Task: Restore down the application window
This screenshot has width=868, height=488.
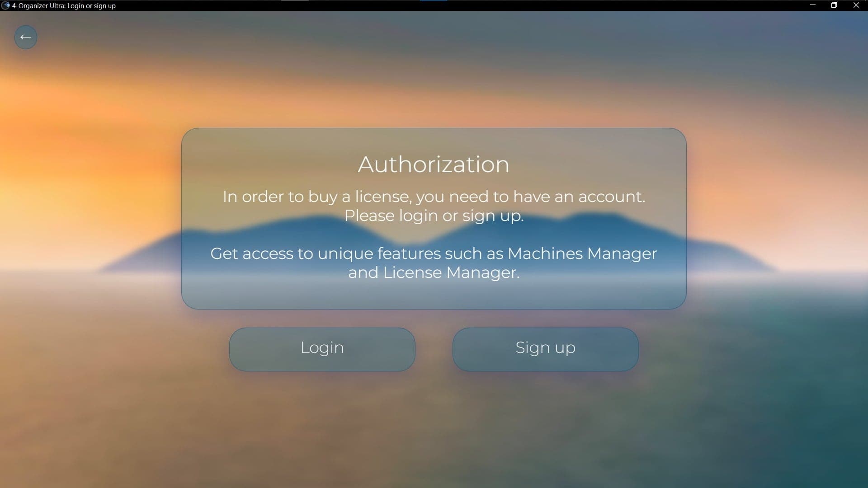Action: point(834,5)
